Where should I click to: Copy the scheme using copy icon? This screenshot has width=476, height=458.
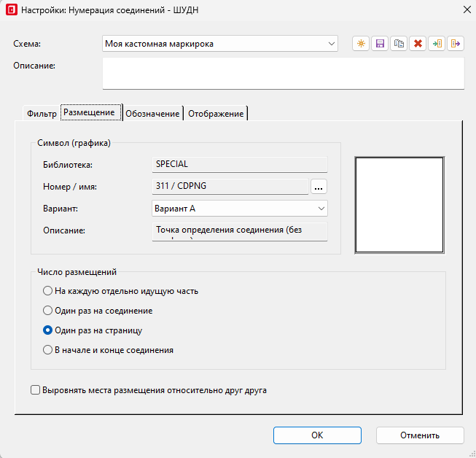pyautogui.click(x=399, y=44)
